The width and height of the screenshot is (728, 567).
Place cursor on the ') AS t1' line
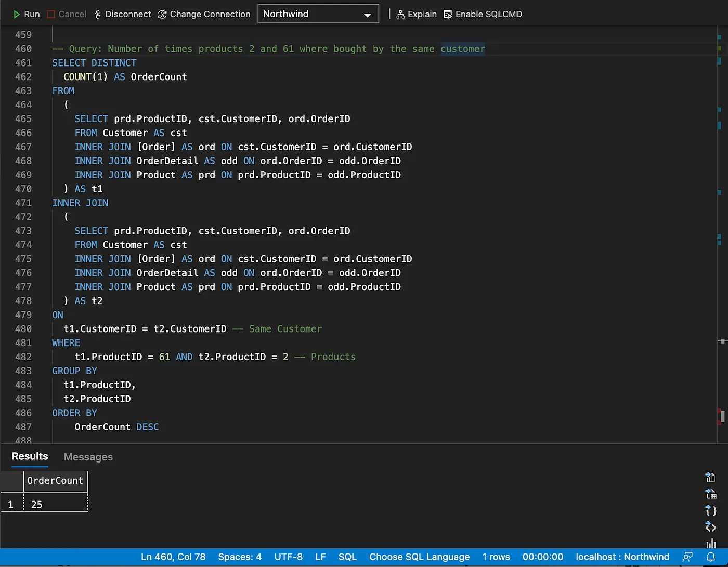pos(83,189)
